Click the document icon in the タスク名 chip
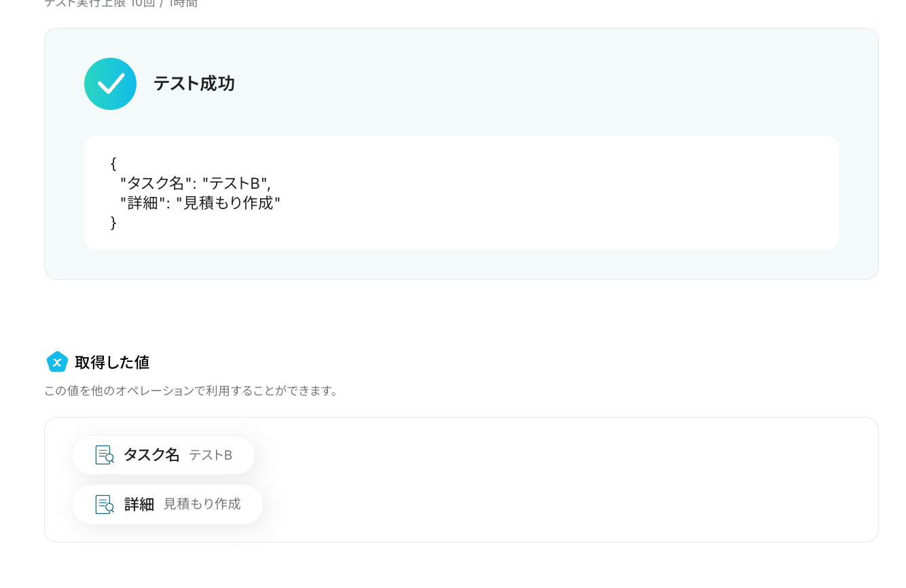Viewport: 906px width, 588px height. tap(105, 455)
